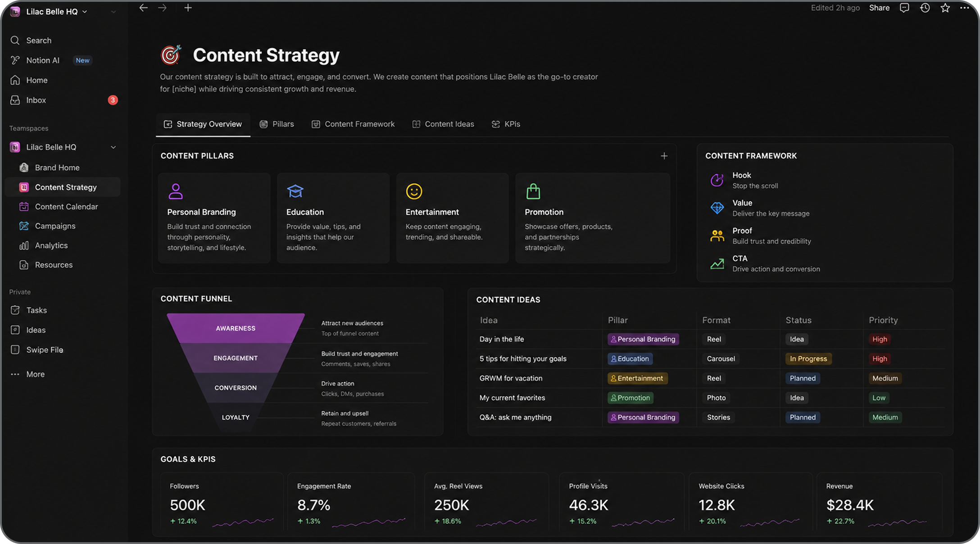This screenshot has width=980, height=544.
Task: Add a new content pillar with plus
Action: 664,156
